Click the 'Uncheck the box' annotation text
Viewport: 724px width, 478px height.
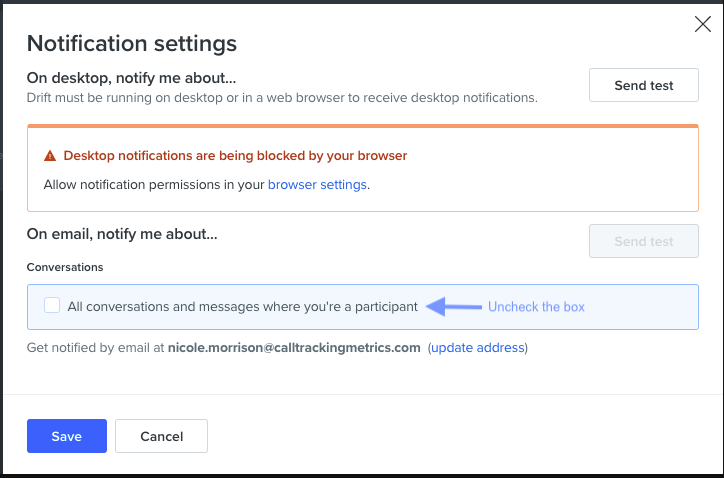[x=536, y=307]
